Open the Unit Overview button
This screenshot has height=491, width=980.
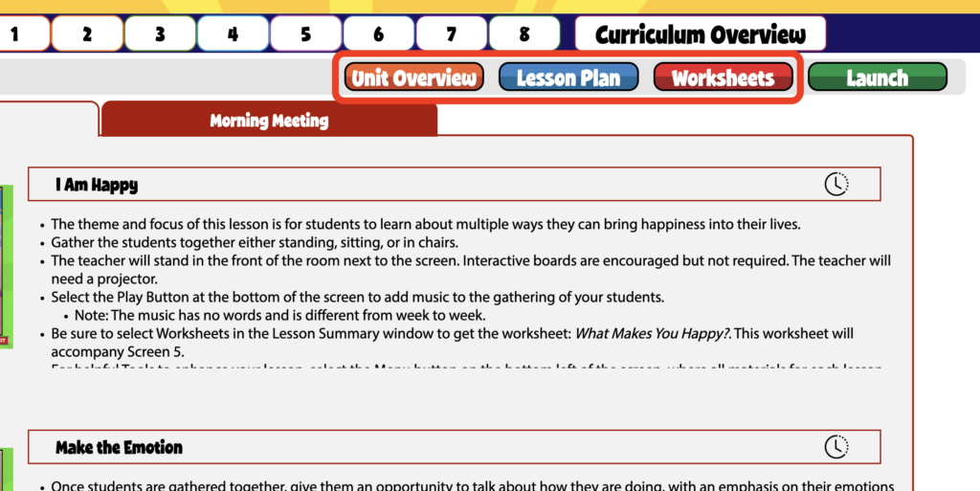pos(413,78)
